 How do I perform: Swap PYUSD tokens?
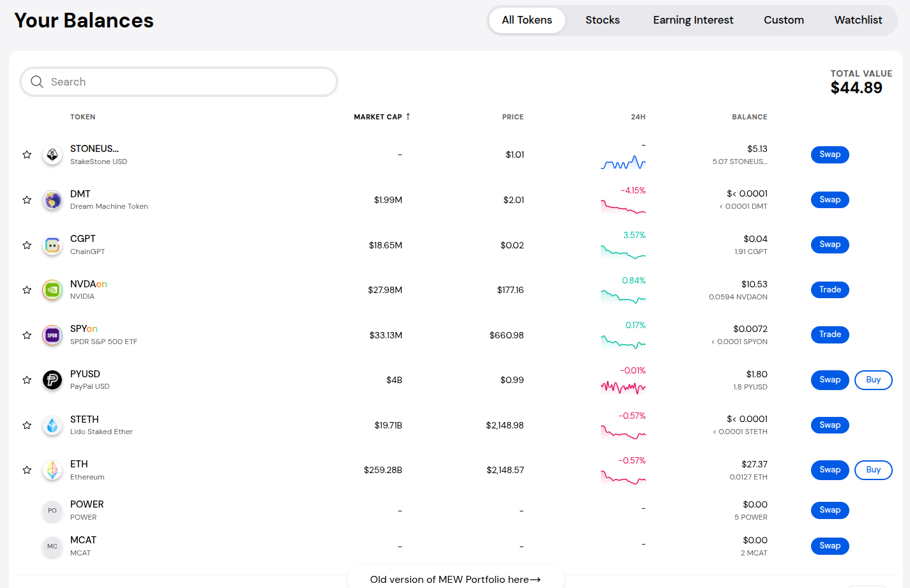(x=830, y=380)
